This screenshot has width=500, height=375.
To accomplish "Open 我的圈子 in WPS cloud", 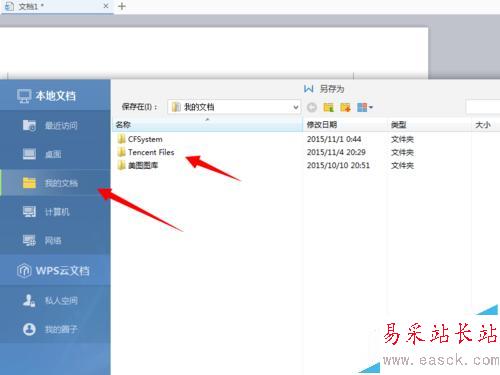I will [x=55, y=329].
